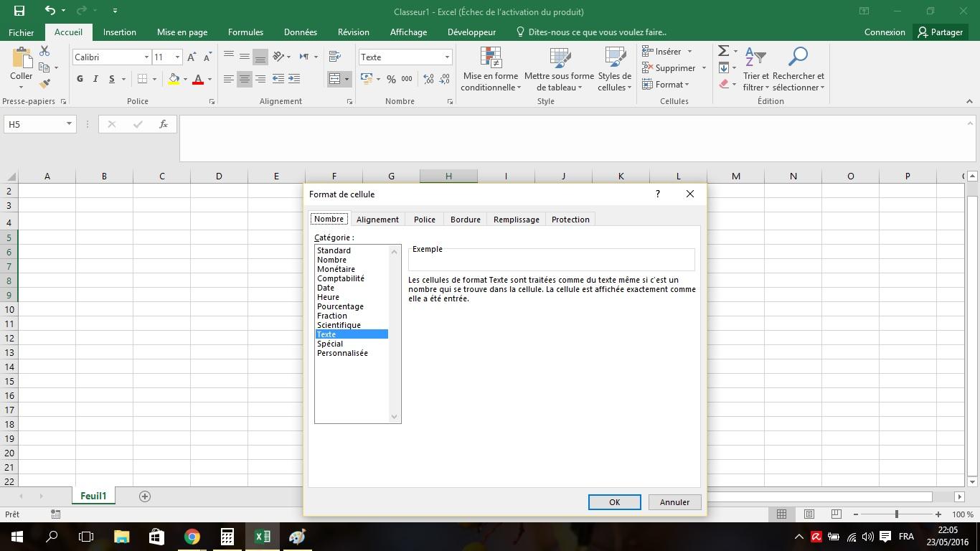Click the merge and center icon
Screen dimensions: 980x551
click(334, 79)
